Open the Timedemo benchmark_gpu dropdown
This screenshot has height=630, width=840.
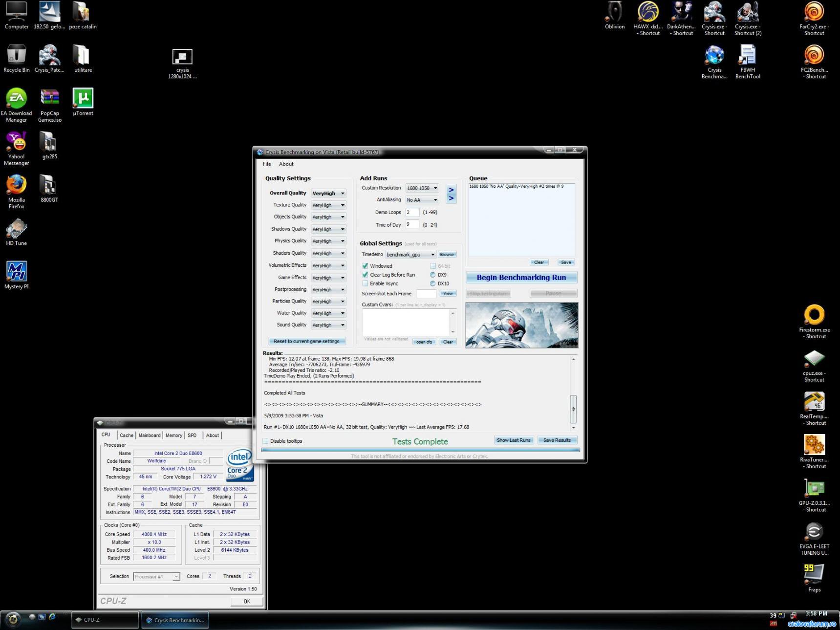tap(410, 255)
